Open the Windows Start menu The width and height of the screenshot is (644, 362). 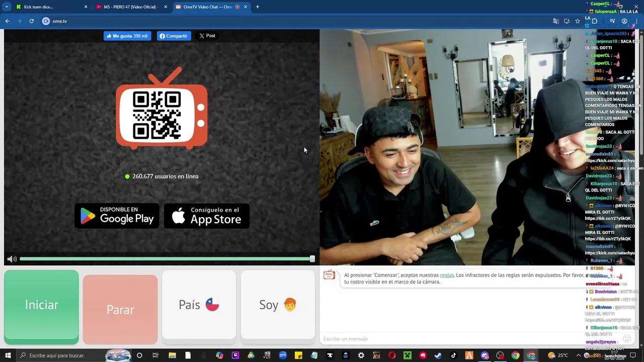point(8,355)
